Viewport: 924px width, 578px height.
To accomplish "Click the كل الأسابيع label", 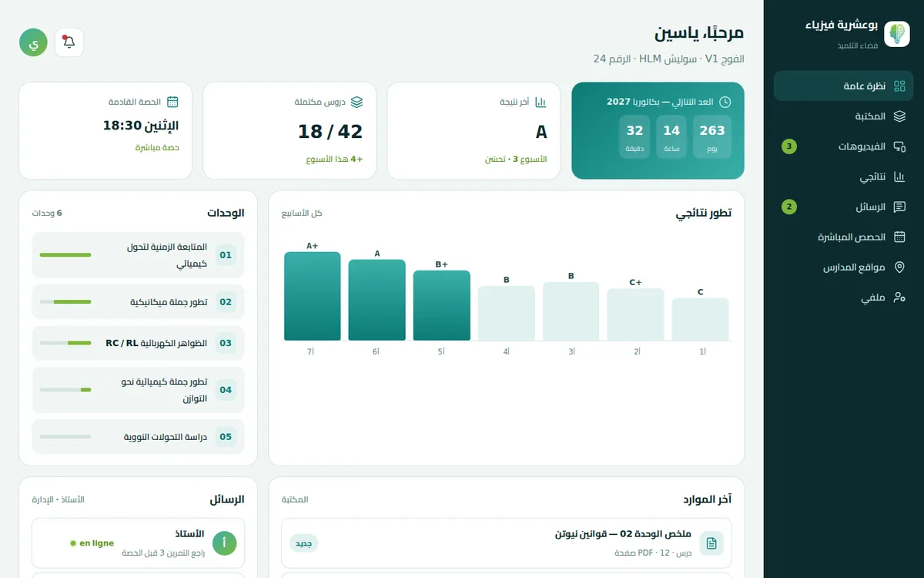I will 302,213.
